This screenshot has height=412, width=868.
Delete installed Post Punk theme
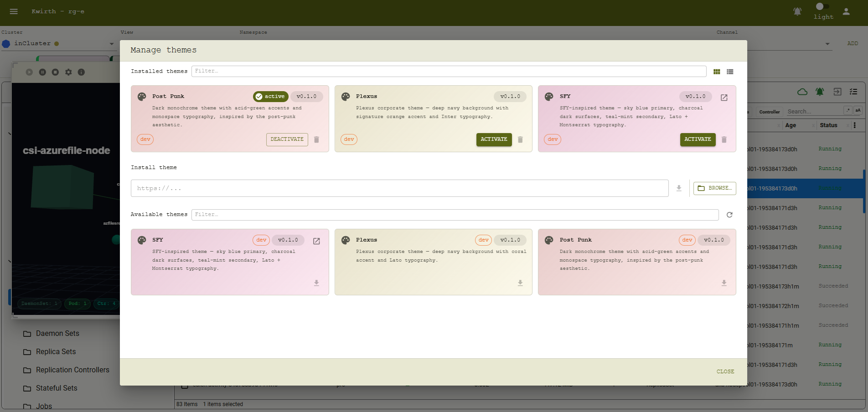click(316, 139)
